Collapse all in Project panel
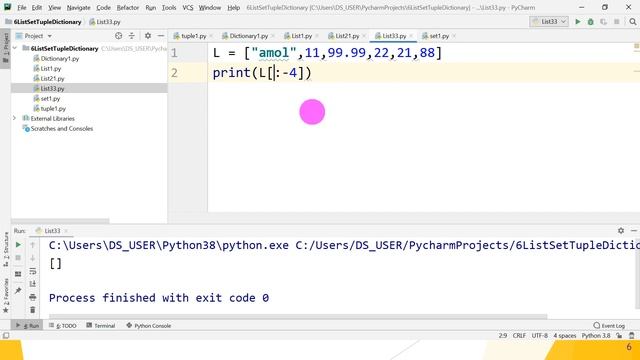This screenshot has height=360, width=640. pos(131,36)
